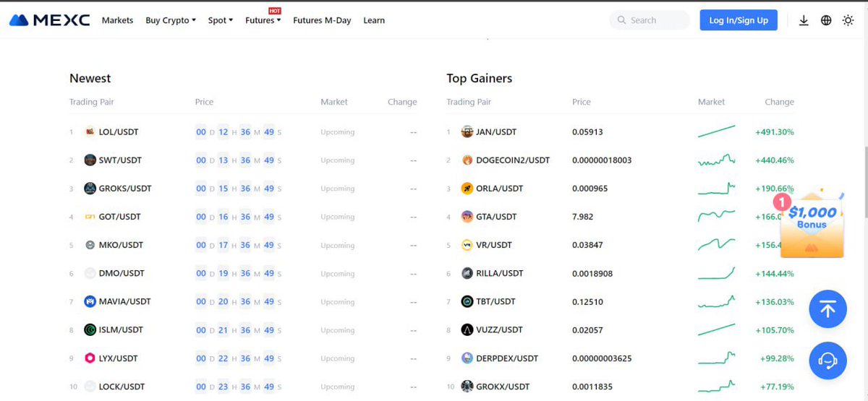
Task: Click the JAN/USDT market sparkline chart
Action: tap(716, 131)
